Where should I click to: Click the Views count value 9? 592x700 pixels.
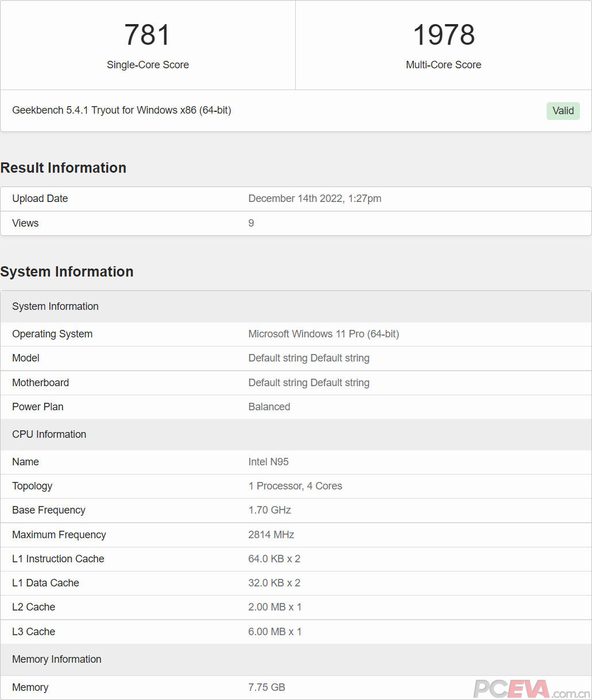(251, 223)
